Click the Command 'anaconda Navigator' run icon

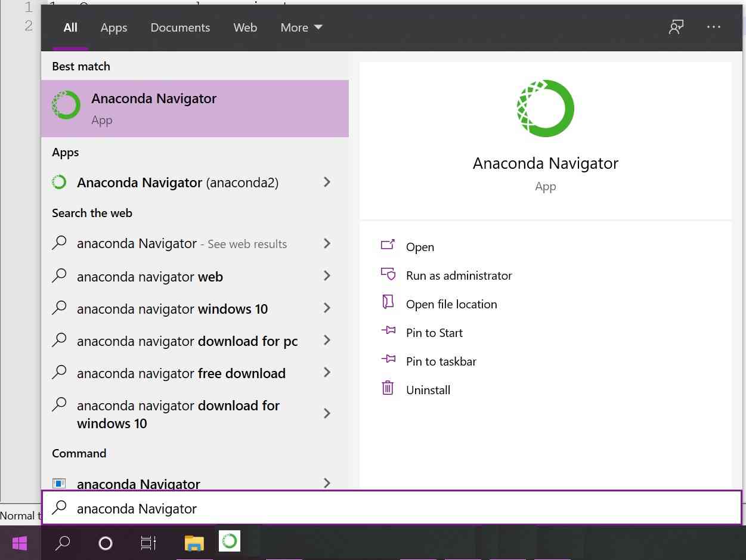coord(59,483)
